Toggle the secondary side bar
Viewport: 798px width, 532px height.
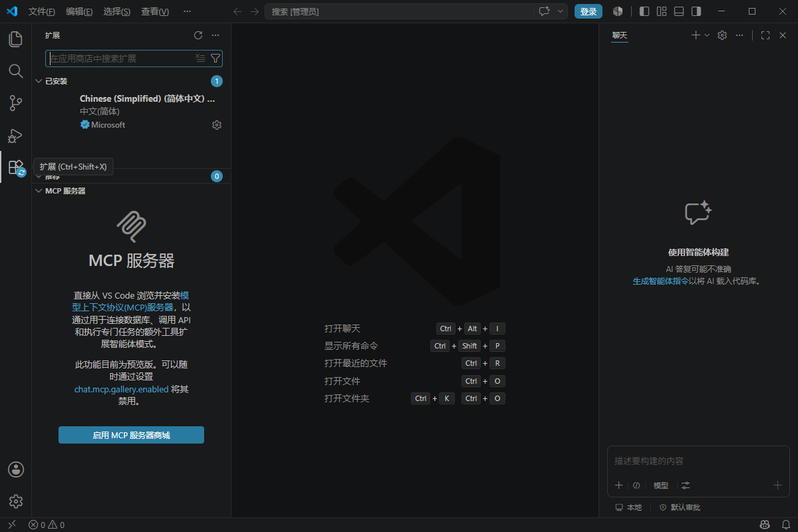(696, 11)
